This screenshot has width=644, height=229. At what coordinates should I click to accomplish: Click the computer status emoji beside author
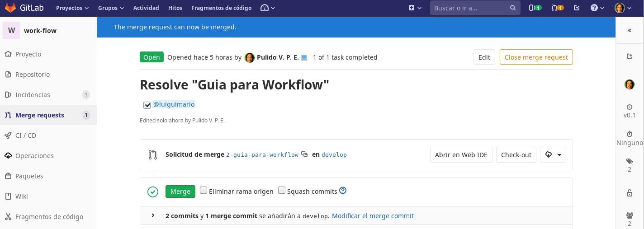(x=304, y=57)
